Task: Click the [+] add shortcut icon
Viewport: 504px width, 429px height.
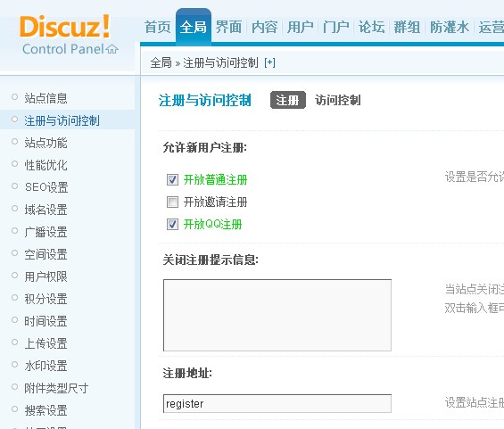Action: coord(269,62)
